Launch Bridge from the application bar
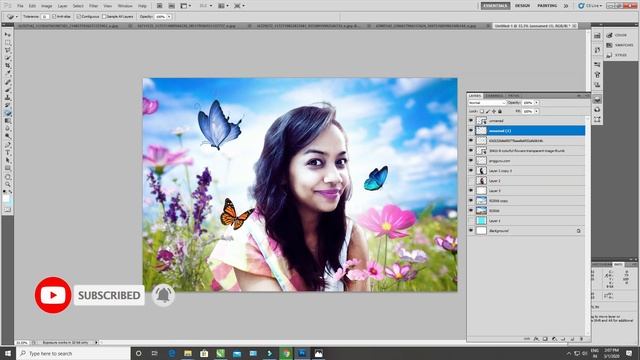The height and width of the screenshot is (360, 640). (160, 6)
